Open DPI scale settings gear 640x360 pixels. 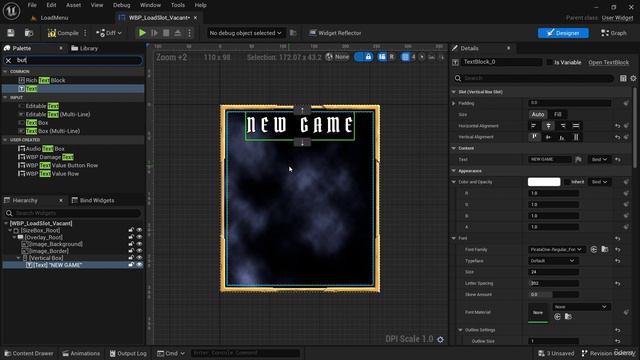click(x=440, y=340)
